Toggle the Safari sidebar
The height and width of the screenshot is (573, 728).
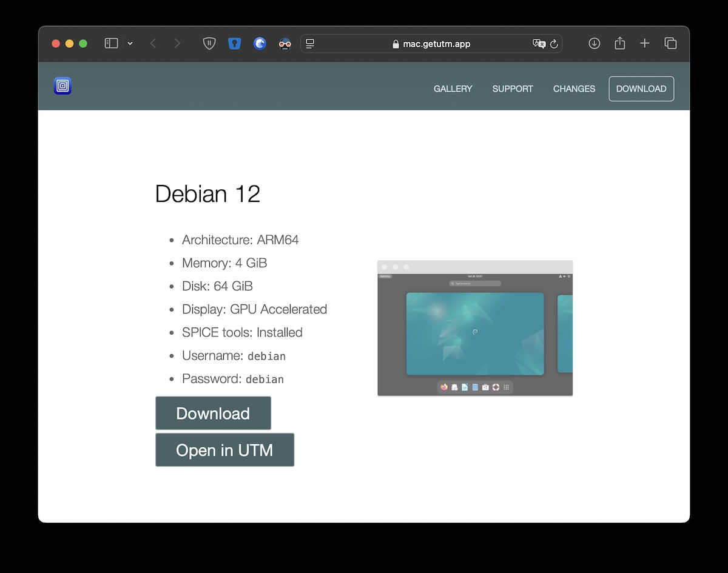(111, 44)
